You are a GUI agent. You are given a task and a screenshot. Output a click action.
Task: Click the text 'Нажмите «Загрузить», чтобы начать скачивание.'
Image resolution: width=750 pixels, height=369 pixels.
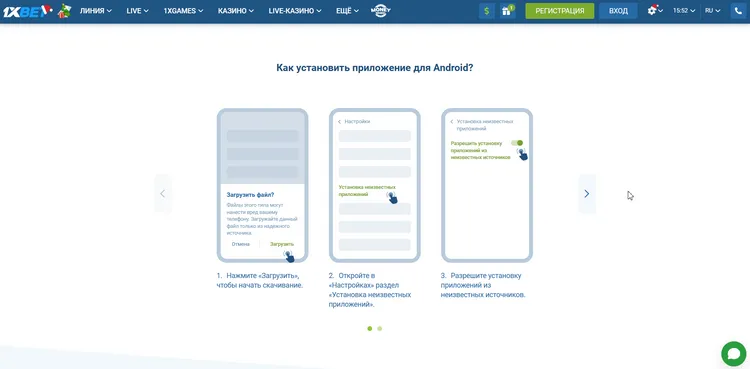pyautogui.click(x=260, y=280)
